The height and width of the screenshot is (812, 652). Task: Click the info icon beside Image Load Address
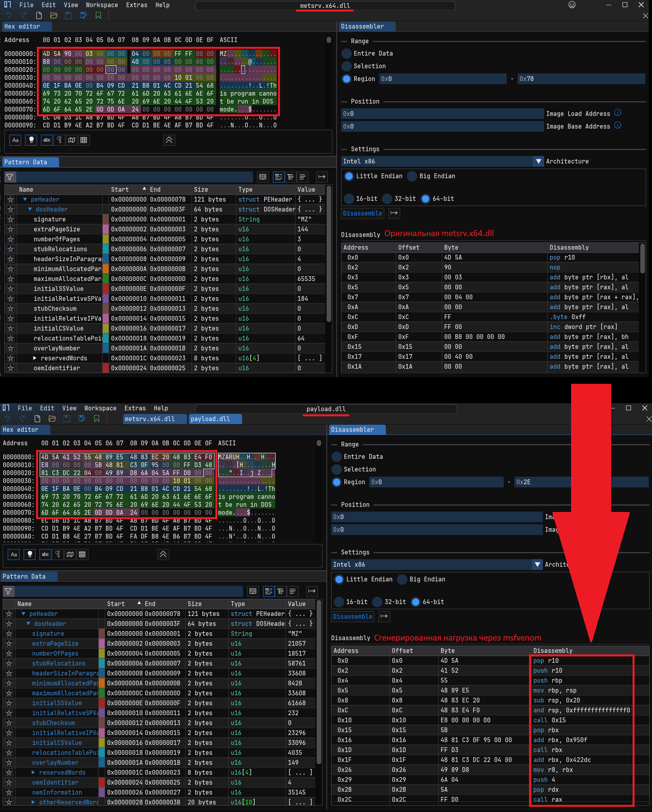tap(617, 113)
